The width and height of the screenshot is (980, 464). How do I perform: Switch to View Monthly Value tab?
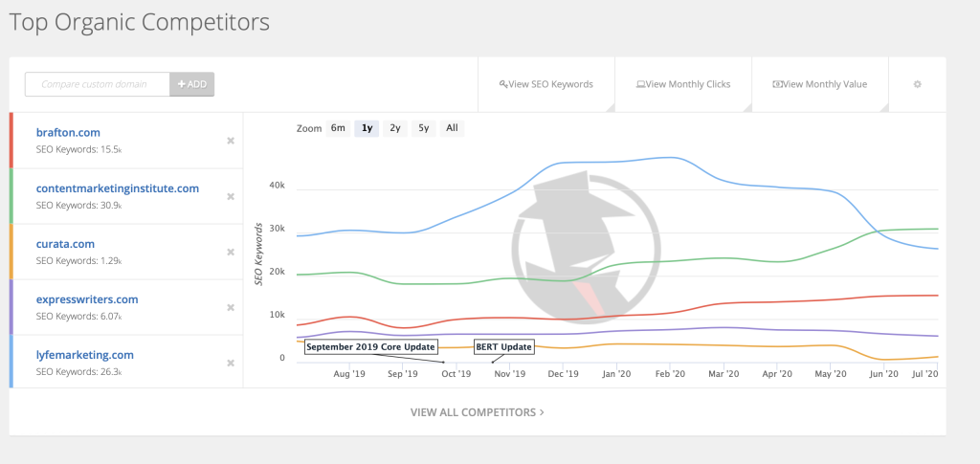(x=820, y=84)
